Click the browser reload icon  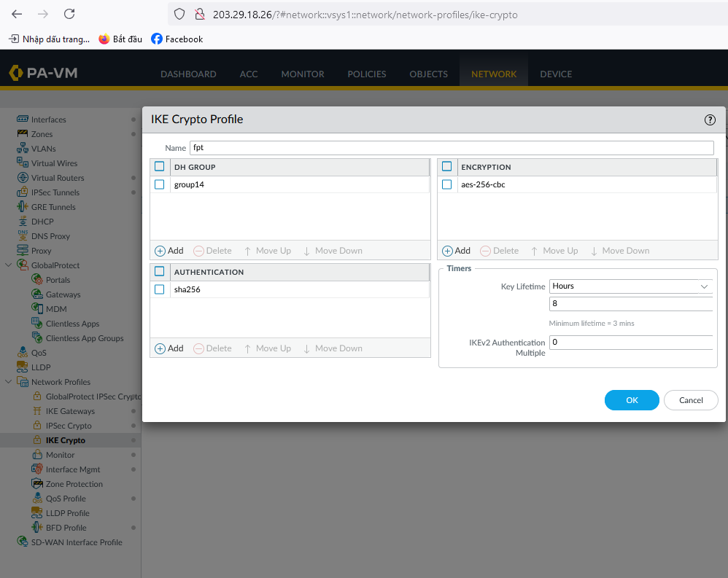click(69, 14)
